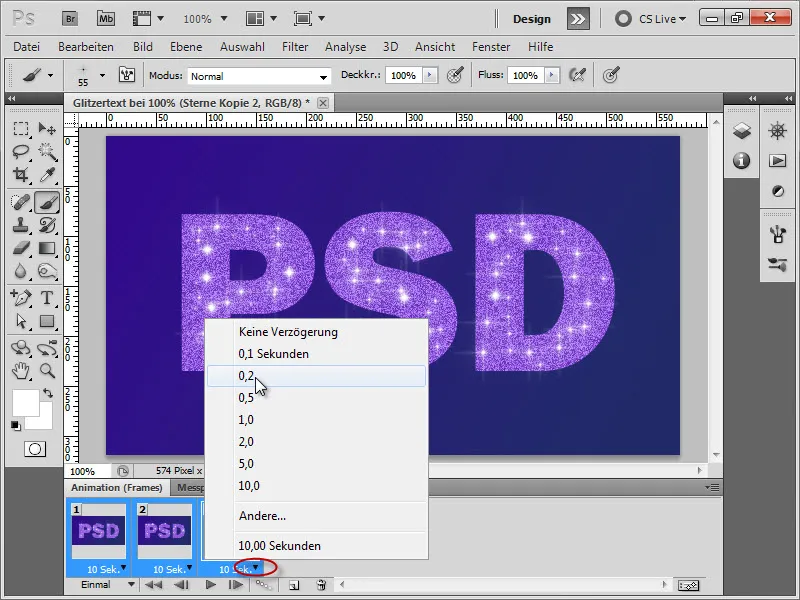The image size is (800, 600).
Task: Select animation frame 1 thumbnail
Action: point(99,531)
